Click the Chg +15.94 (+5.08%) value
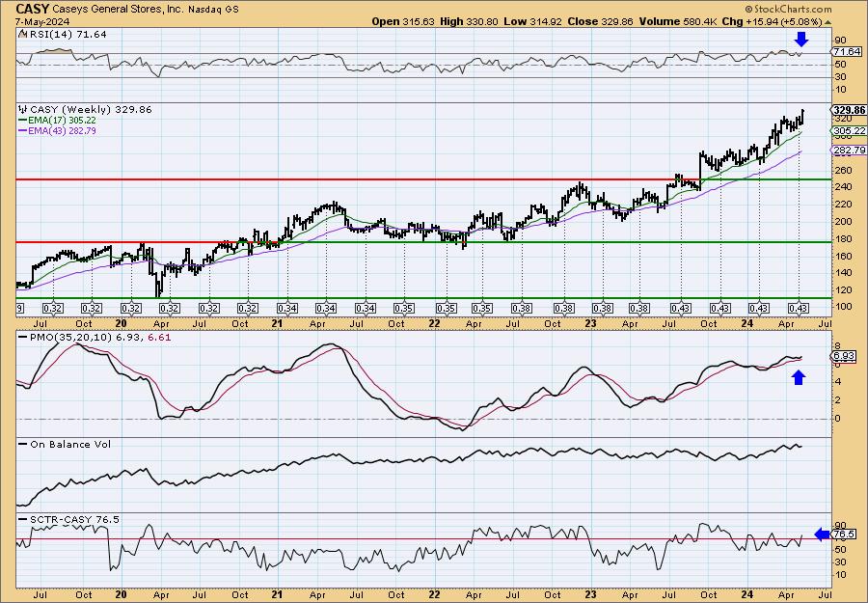This screenshot has height=603, width=868. (x=773, y=21)
